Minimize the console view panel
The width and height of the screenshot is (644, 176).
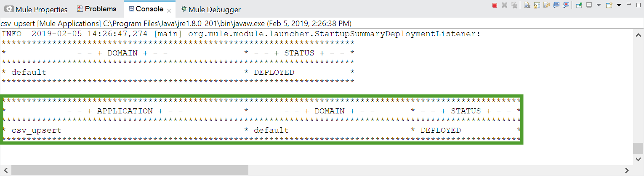(x=629, y=4)
